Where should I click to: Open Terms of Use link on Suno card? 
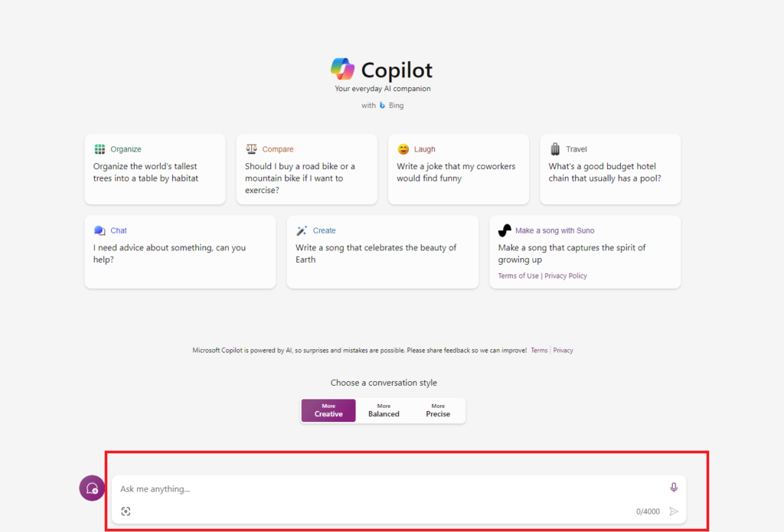518,276
